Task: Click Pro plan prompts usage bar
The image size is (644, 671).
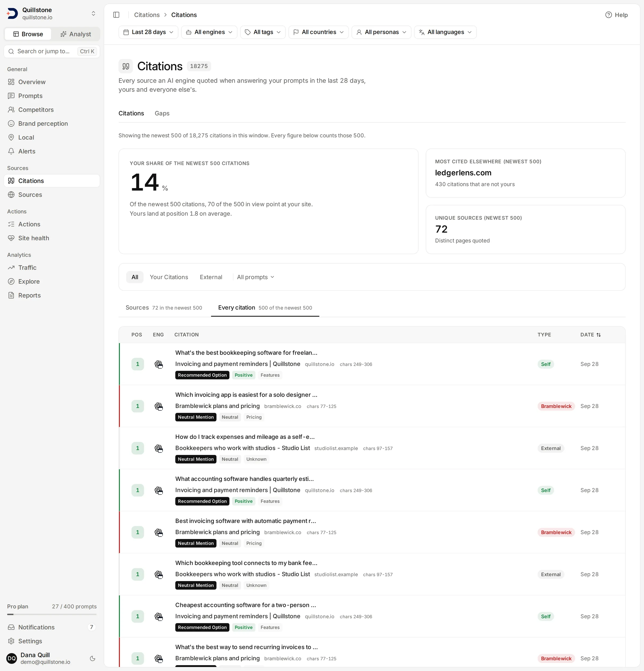Action: (52, 614)
